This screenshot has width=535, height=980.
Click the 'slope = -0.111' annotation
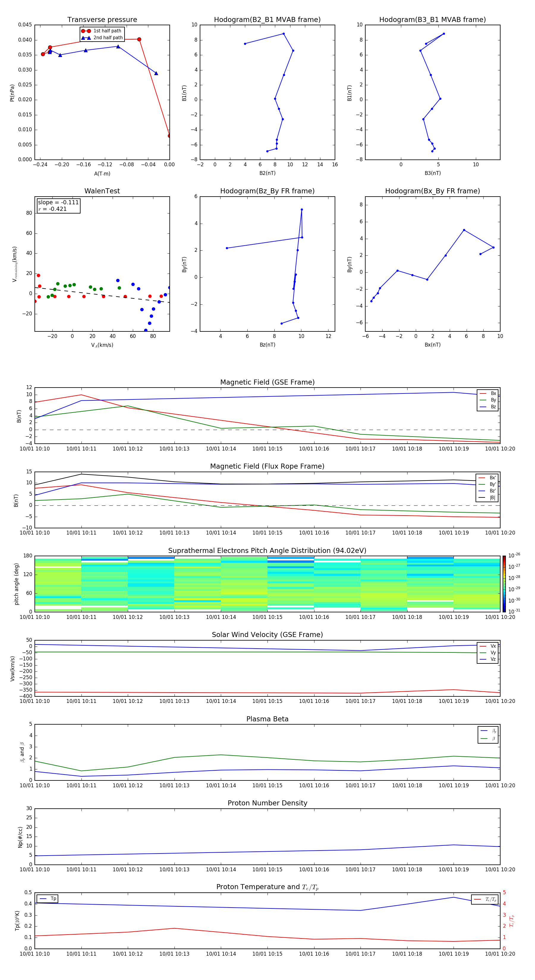point(58,203)
